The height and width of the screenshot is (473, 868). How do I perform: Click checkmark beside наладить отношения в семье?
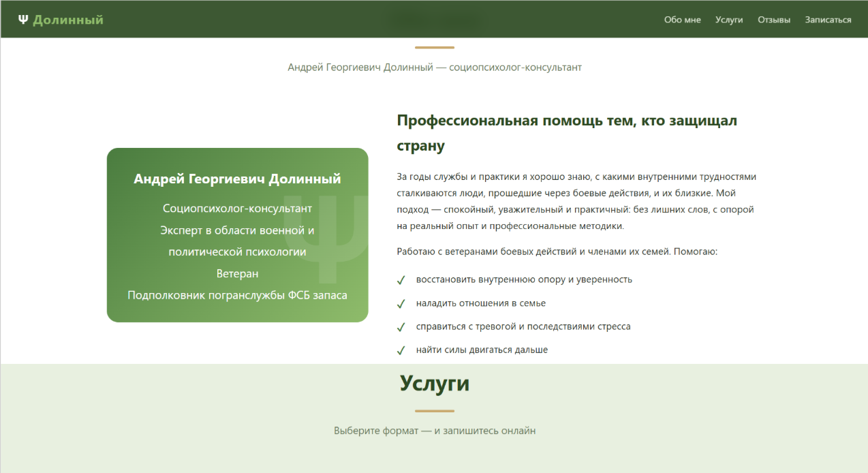pyautogui.click(x=401, y=304)
